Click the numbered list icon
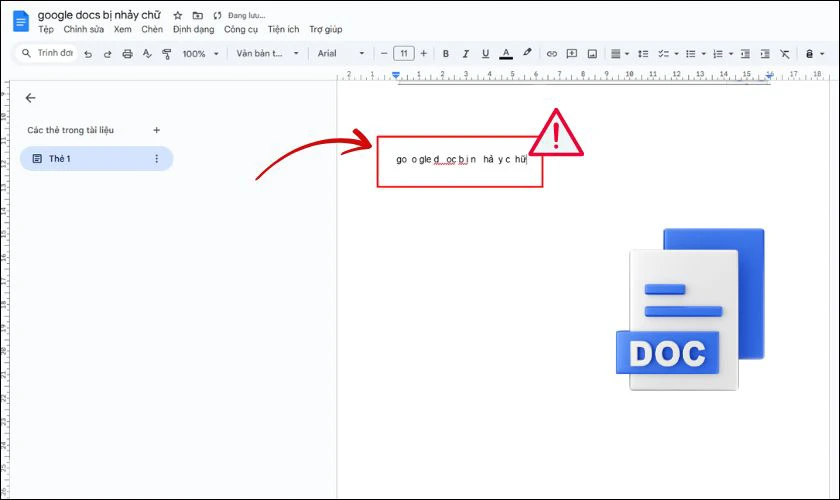Viewport: 840px width, 500px height. 718,54
